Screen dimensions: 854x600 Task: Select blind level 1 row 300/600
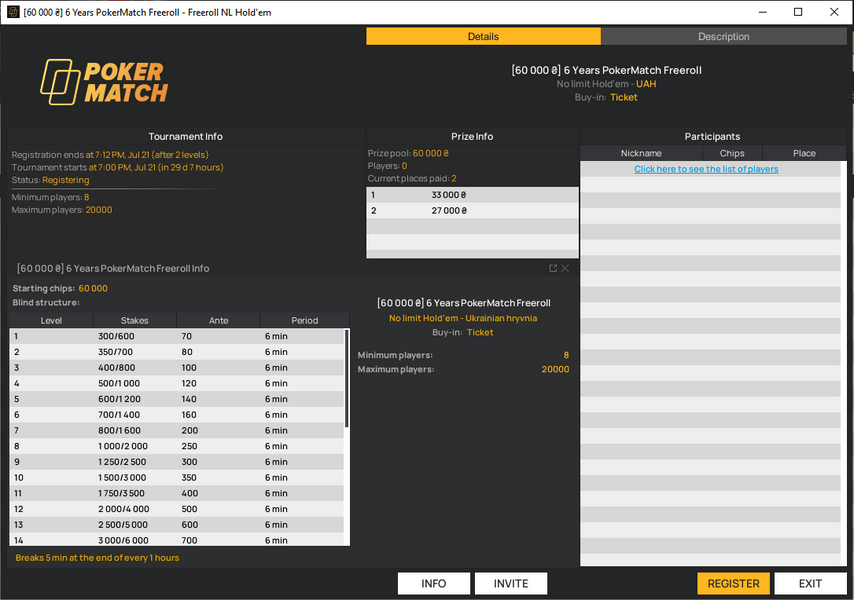pyautogui.click(x=177, y=336)
